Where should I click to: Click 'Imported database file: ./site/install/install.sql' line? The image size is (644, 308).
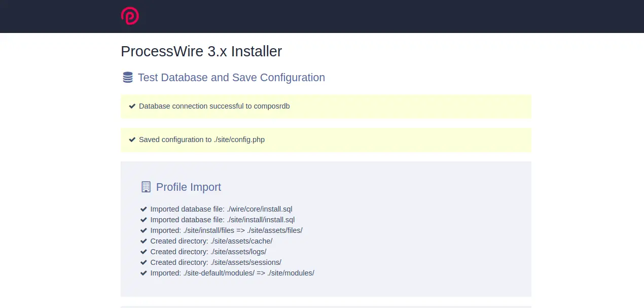tap(223, 220)
